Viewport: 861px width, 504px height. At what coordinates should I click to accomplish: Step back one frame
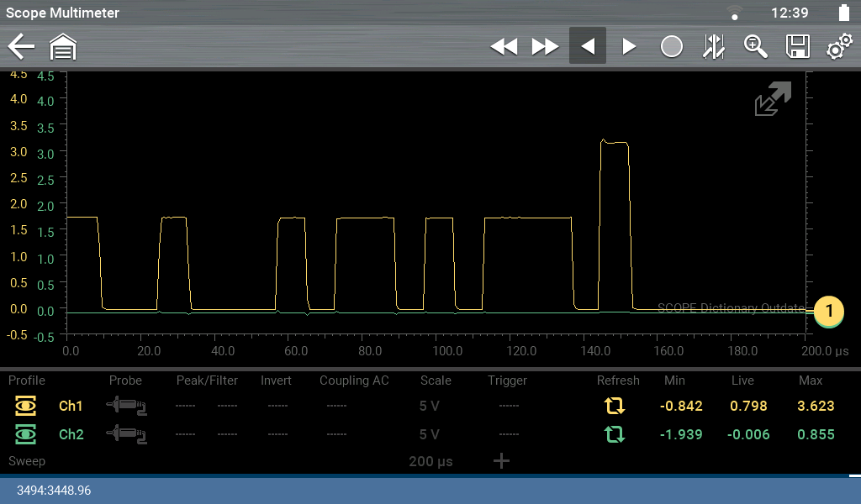(588, 46)
